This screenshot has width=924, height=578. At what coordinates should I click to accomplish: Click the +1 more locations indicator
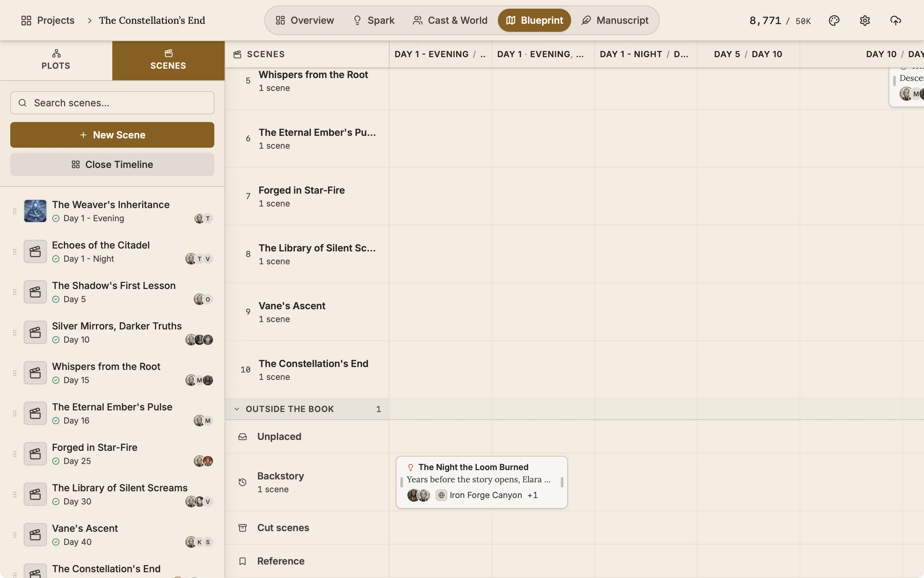tap(532, 495)
